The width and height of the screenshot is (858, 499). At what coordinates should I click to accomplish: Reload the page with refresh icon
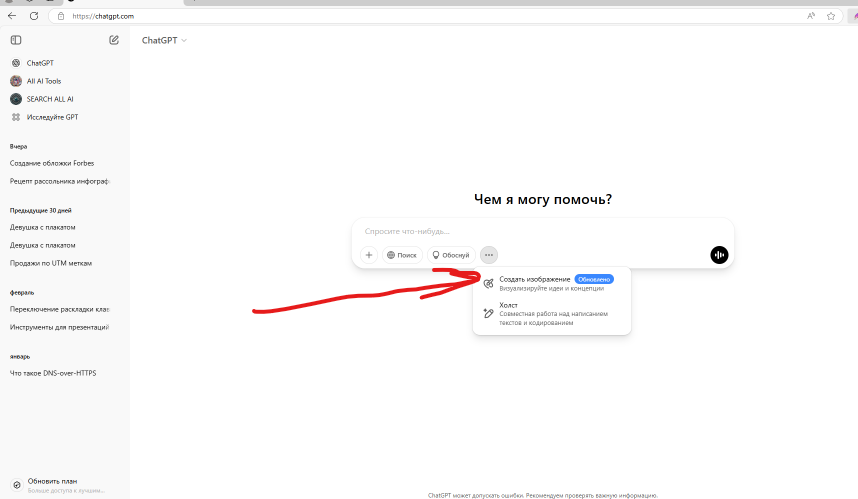pos(34,16)
